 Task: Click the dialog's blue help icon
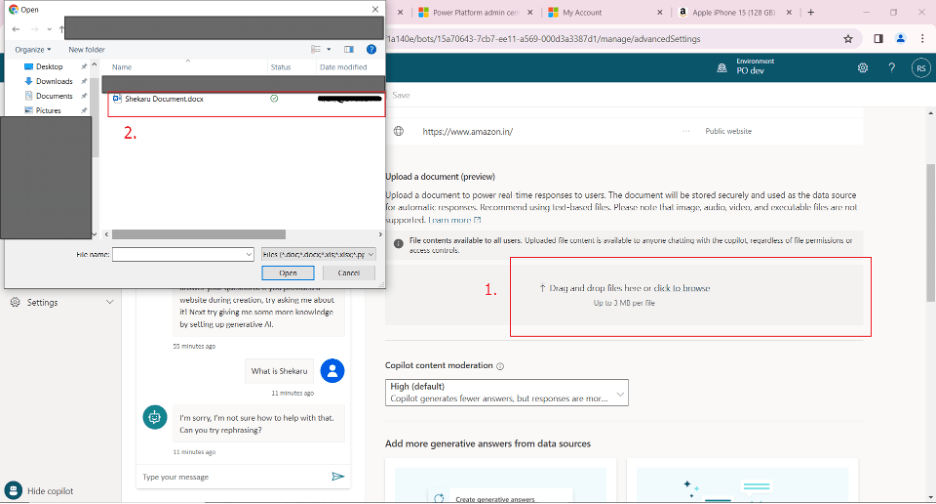tap(371, 49)
